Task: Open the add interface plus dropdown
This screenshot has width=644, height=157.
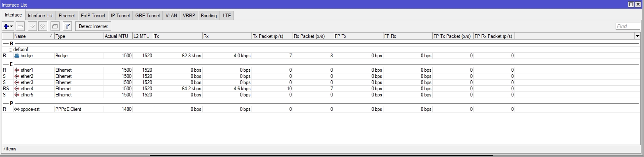Action: click(8, 26)
